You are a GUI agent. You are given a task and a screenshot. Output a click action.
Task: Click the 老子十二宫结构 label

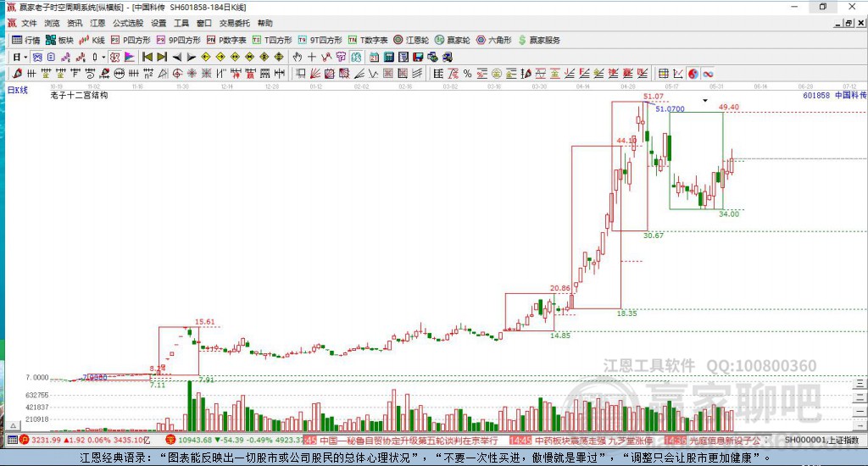point(79,95)
